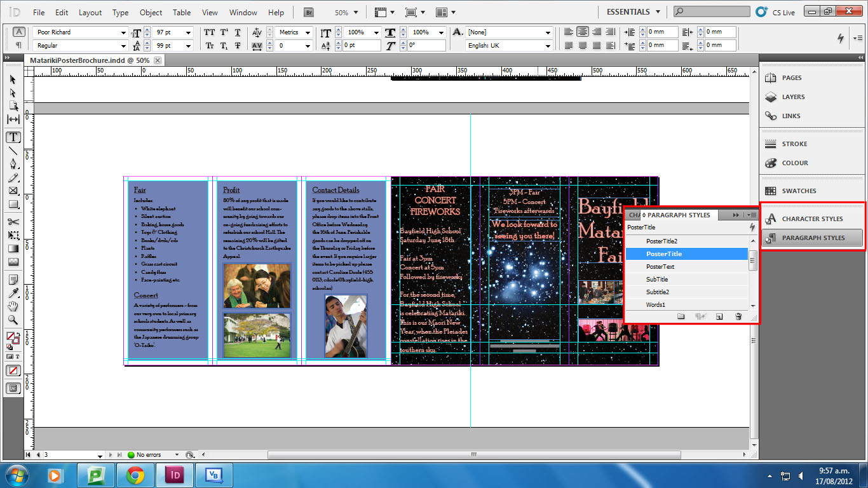This screenshot has width=868, height=488.
Task: Toggle Strikethrough formatting
Action: coord(238,46)
